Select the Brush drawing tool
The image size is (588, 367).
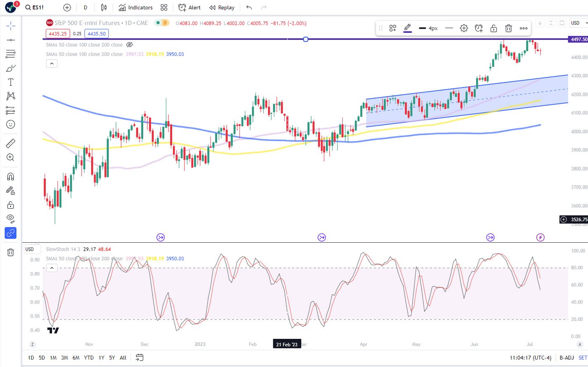(x=10, y=68)
